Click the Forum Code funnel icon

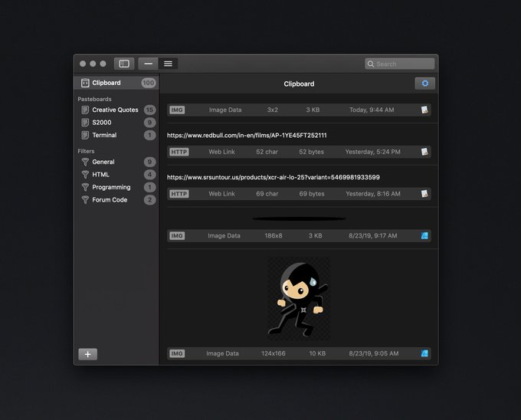click(x=85, y=200)
